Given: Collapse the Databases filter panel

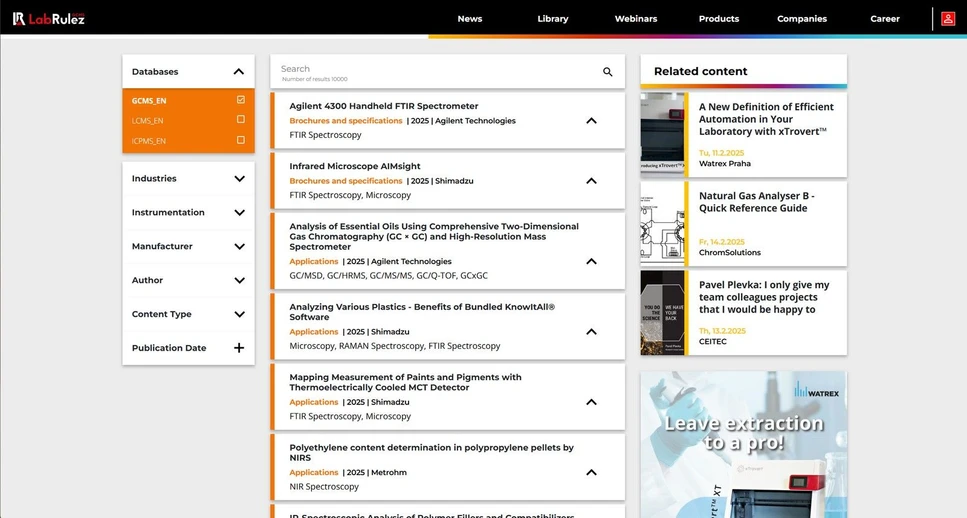Looking at the screenshot, I should [239, 72].
